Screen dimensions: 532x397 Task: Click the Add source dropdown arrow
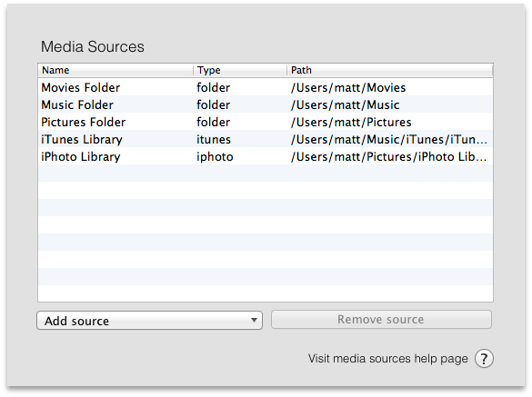coord(254,320)
